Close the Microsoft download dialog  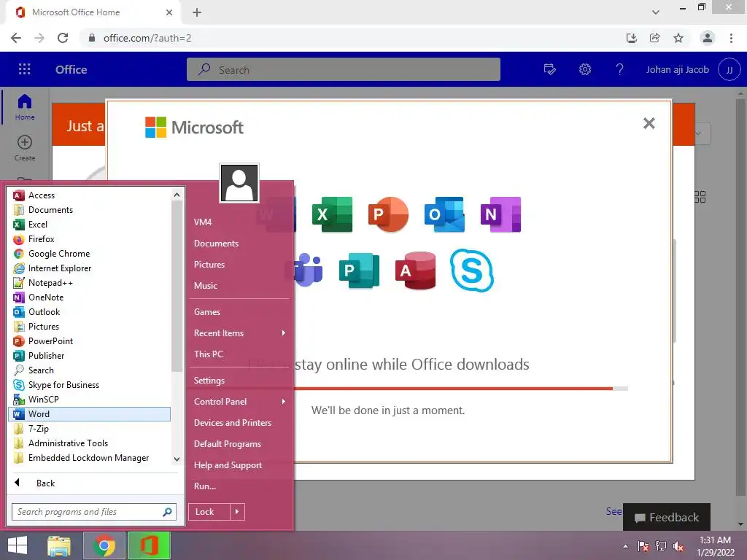[x=649, y=123]
